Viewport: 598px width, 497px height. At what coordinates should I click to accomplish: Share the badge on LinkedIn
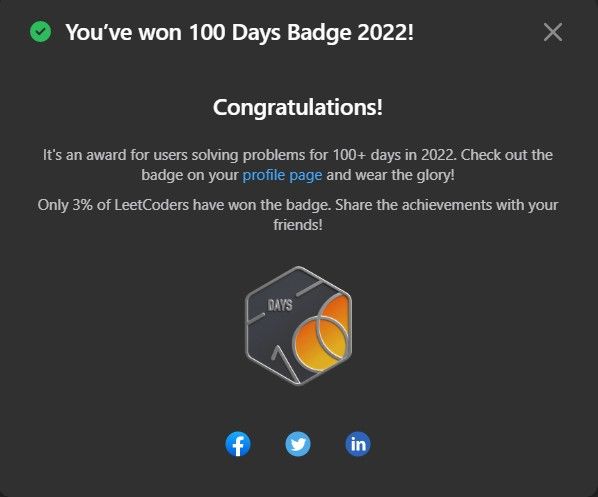click(x=358, y=444)
